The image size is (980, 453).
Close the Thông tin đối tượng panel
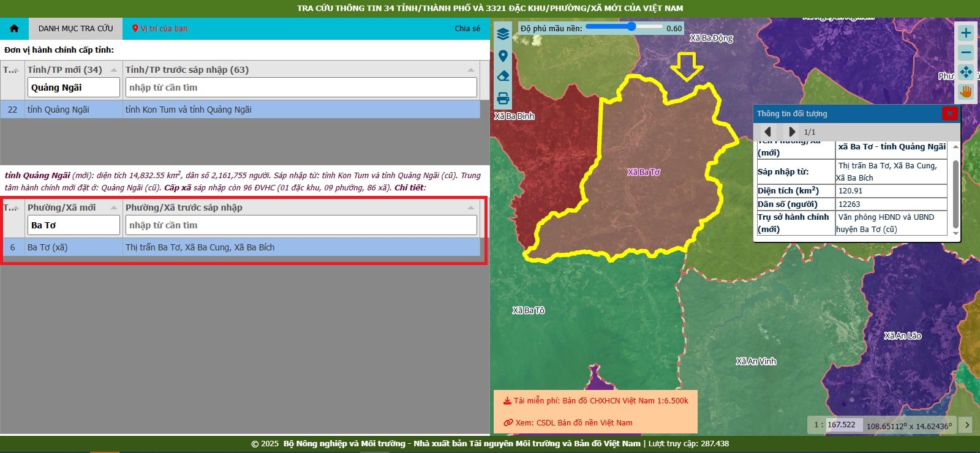point(949,113)
